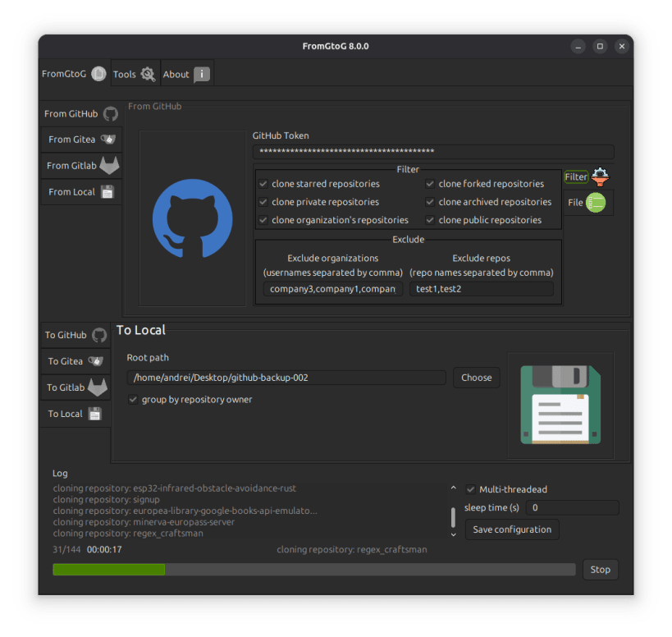Click the Gitea cup icon beside From Gitea
Image resolution: width=672 pixels, height=637 pixels.
click(108, 139)
